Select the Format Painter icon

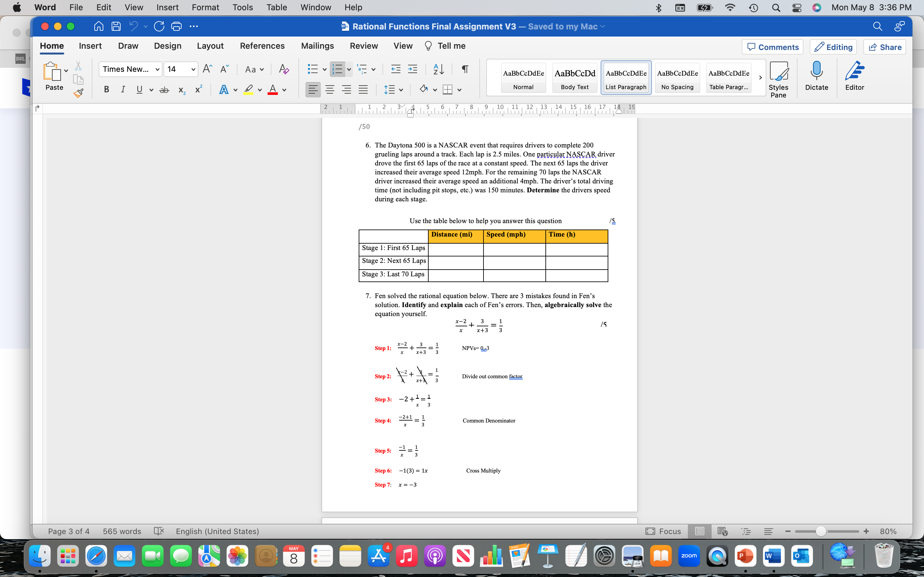tap(79, 93)
